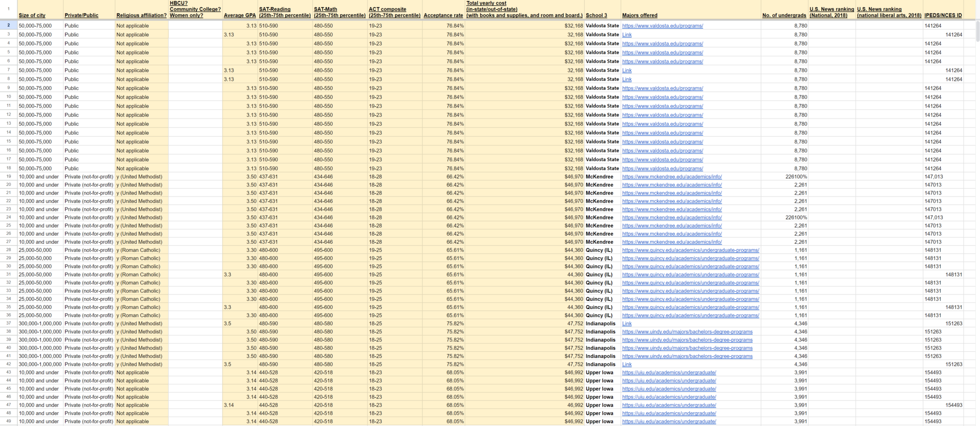Click 'Upper Iowa' school cell in row 49
This screenshot has width=980, height=426.
[602, 422]
